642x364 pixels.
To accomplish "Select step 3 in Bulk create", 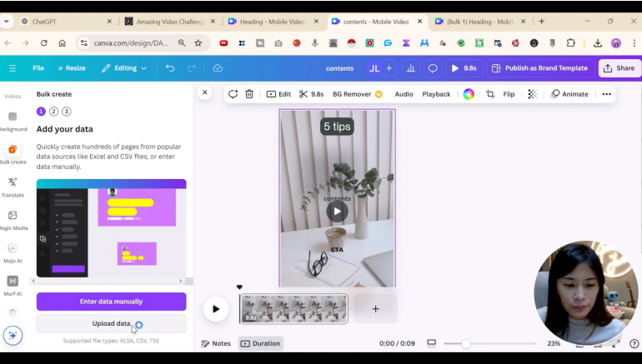I will click(x=66, y=111).
